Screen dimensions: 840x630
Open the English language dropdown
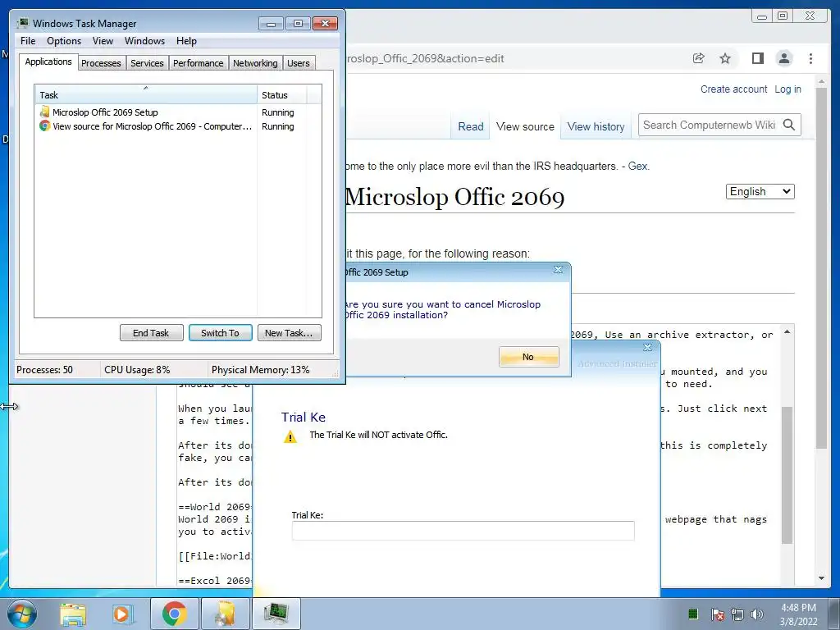tap(760, 192)
